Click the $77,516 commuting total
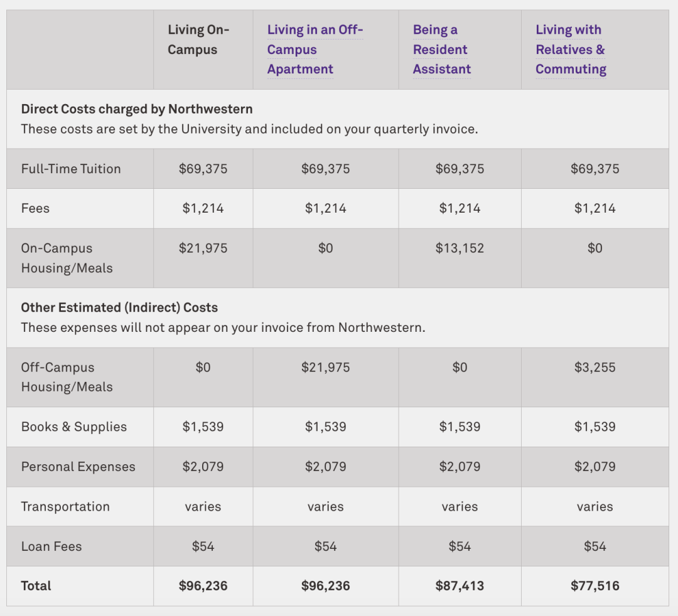Image resolution: width=678 pixels, height=616 pixels. pyautogui.click(x=595, y=586)
